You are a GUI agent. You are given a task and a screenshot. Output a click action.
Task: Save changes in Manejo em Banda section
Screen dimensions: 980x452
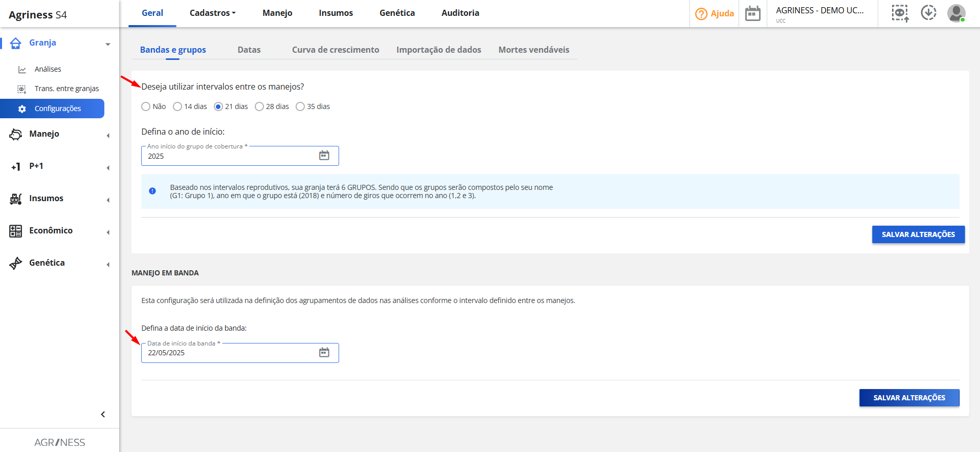(909, 398)
